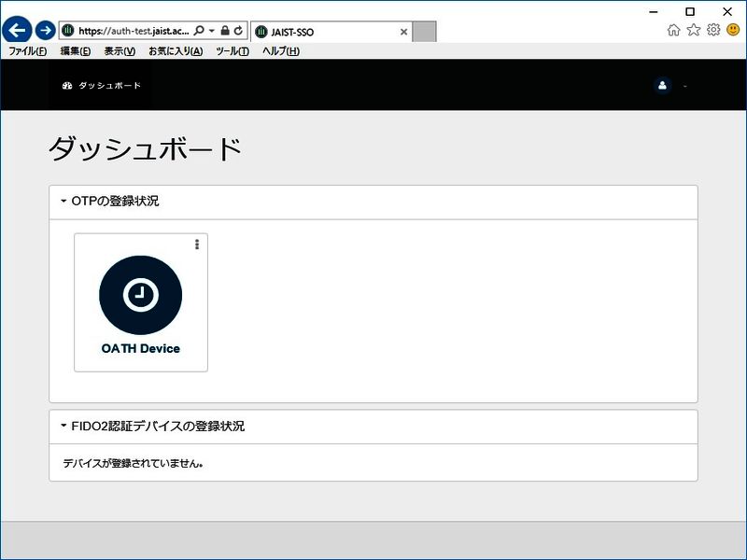
Task: Click the address bar URL field
Action: tap(134, 31)
